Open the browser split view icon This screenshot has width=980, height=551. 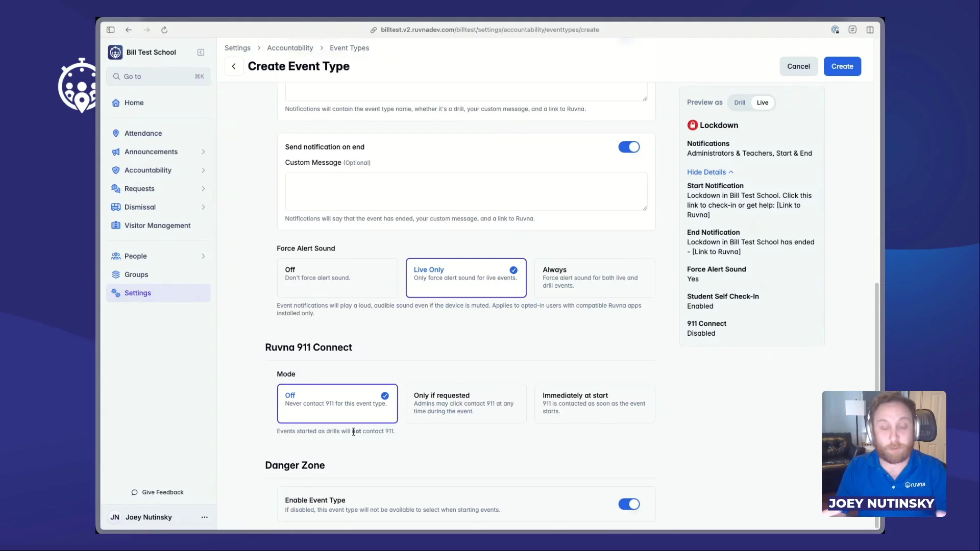pos(870,30)
